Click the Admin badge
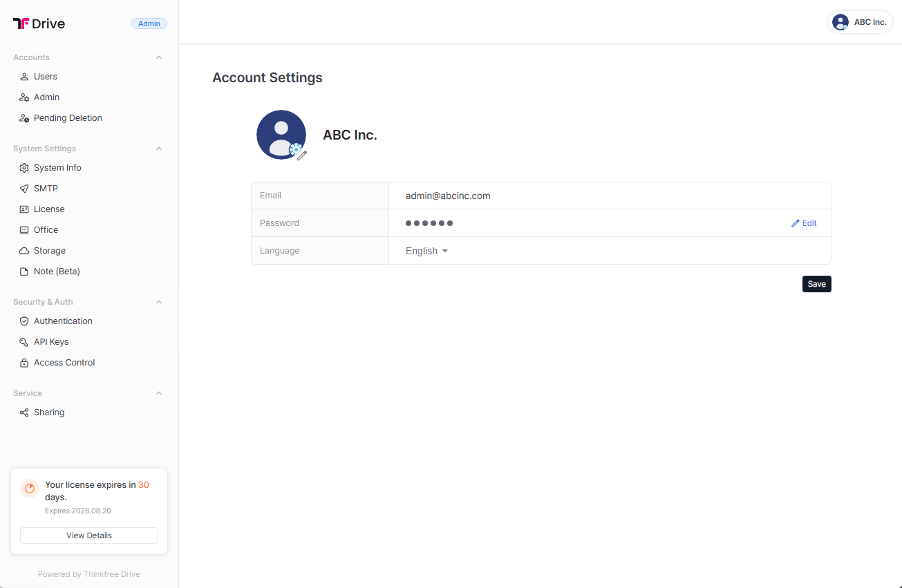Viewport: 902px width, 588px height. (149, 23)
